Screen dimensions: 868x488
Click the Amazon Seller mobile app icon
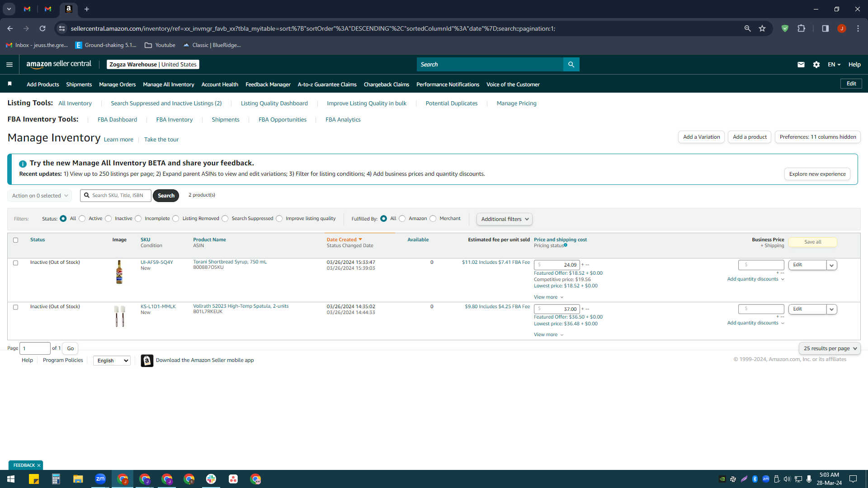(147, 361)
